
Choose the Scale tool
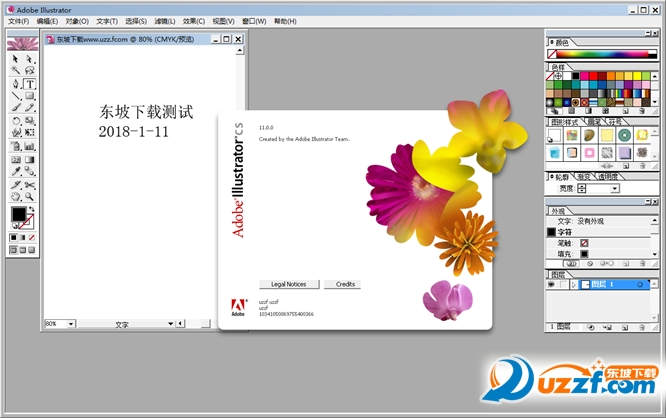point(29,121)
